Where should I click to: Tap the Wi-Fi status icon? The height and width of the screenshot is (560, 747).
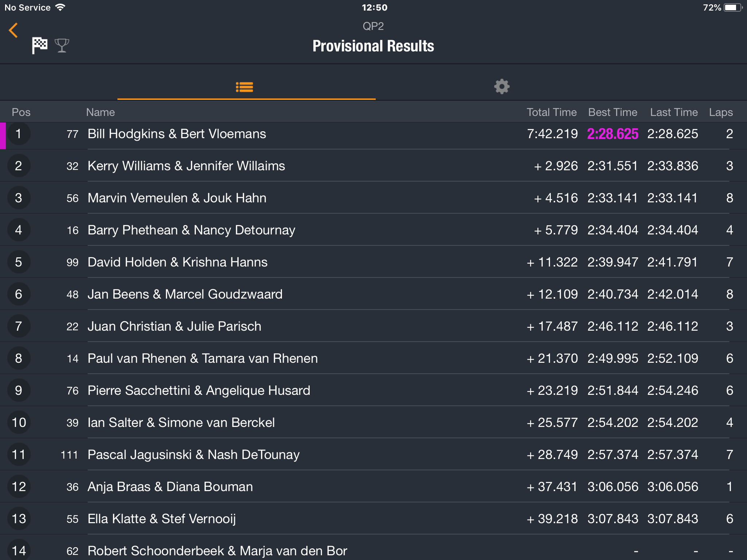[x=60, y=7]
